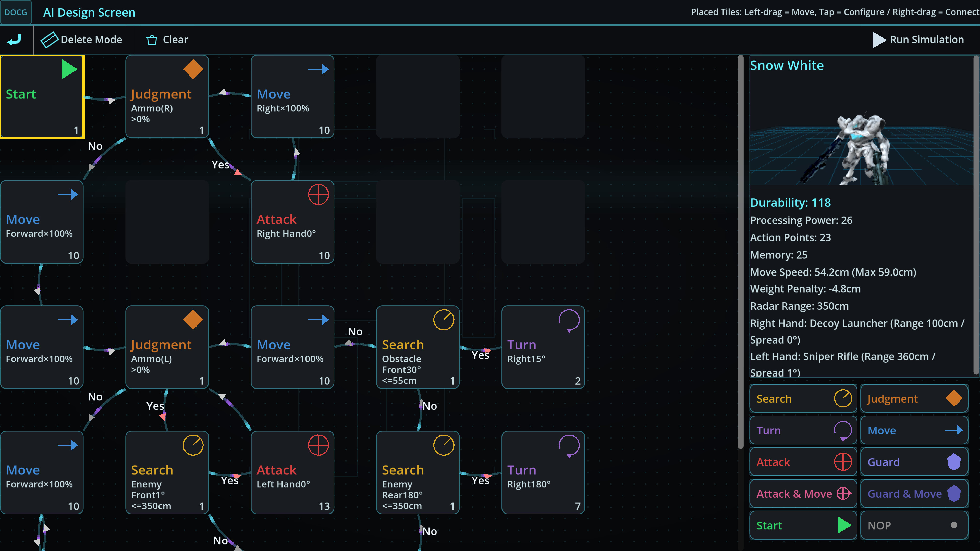Click the Durability: 118 stat

[791, 203]
